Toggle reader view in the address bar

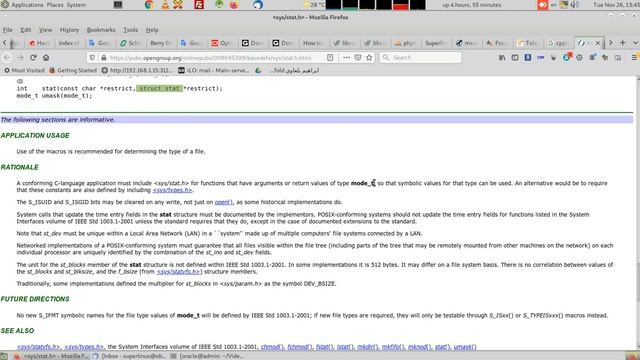[x=330, y=58]
